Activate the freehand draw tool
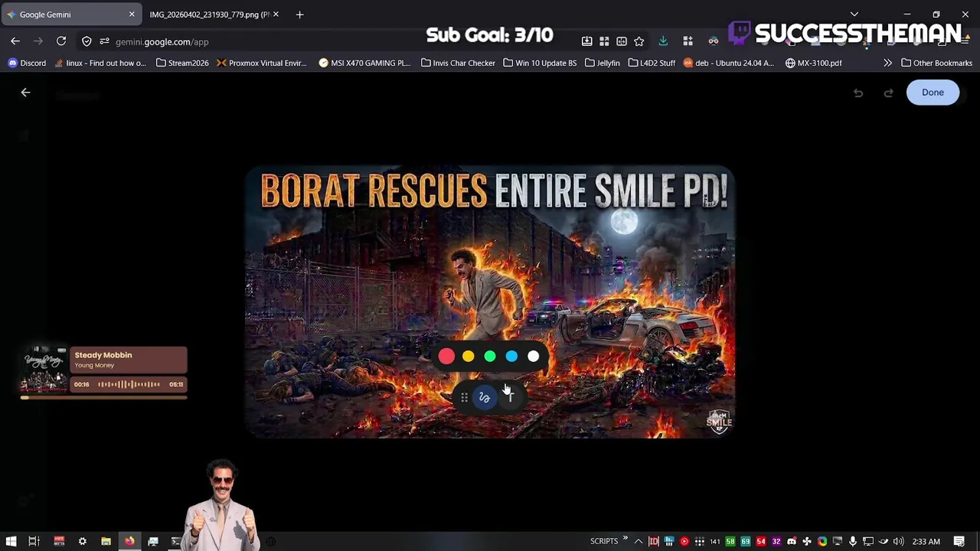Screen dimensions: 980x551 pyautogui.click(x=484, y=397)
